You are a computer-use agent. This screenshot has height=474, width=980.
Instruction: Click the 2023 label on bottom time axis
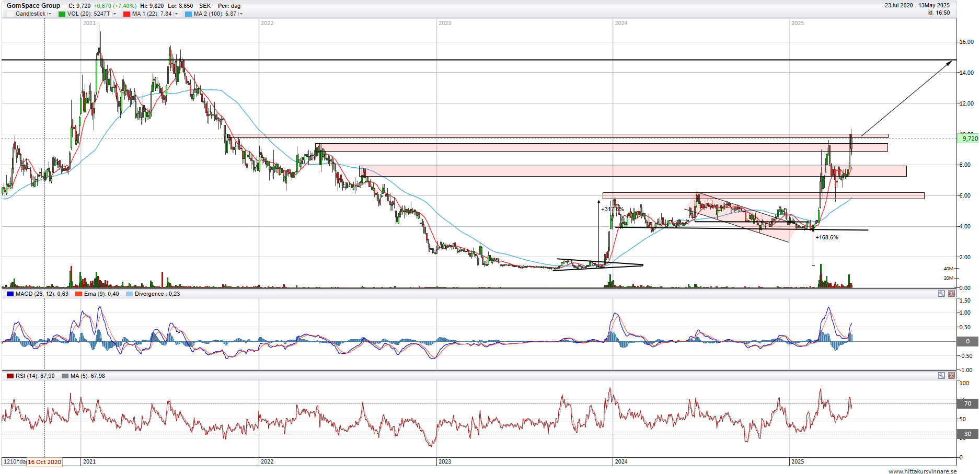point(445,461)
